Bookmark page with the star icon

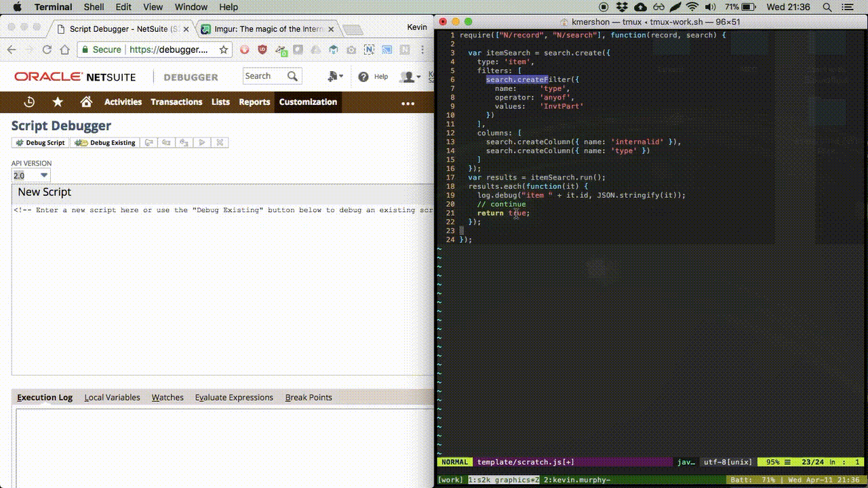[x=223, y=49]
